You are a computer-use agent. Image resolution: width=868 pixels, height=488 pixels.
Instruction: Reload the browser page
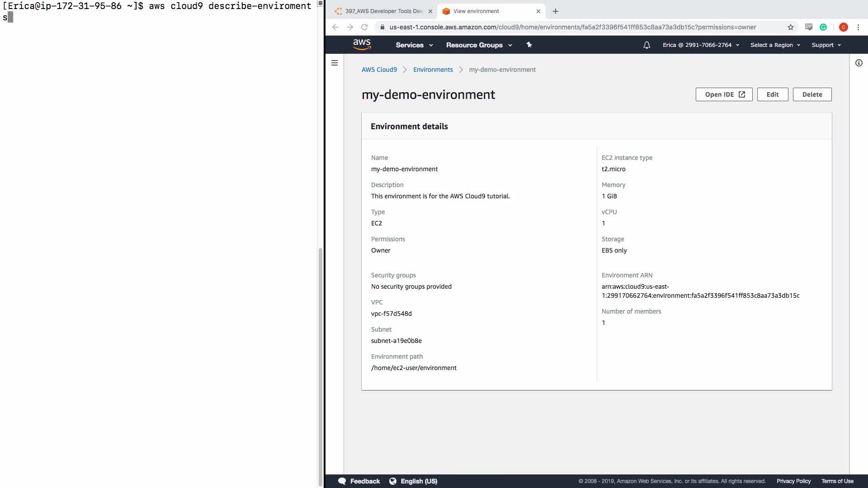(364, 27)
